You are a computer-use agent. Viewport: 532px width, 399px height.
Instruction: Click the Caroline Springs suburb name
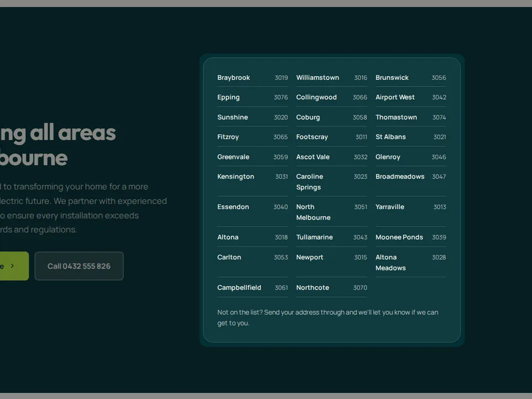tap(309, 182)
